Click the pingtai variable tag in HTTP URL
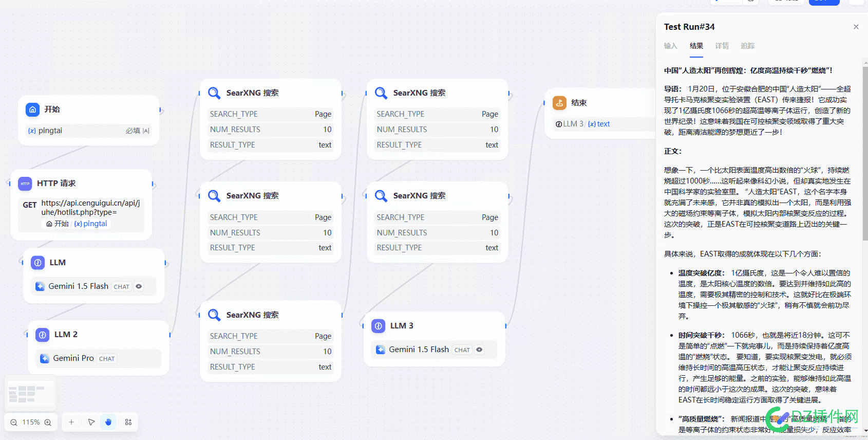Viewport: 868px width, 440px height. (x=91, y=224)
